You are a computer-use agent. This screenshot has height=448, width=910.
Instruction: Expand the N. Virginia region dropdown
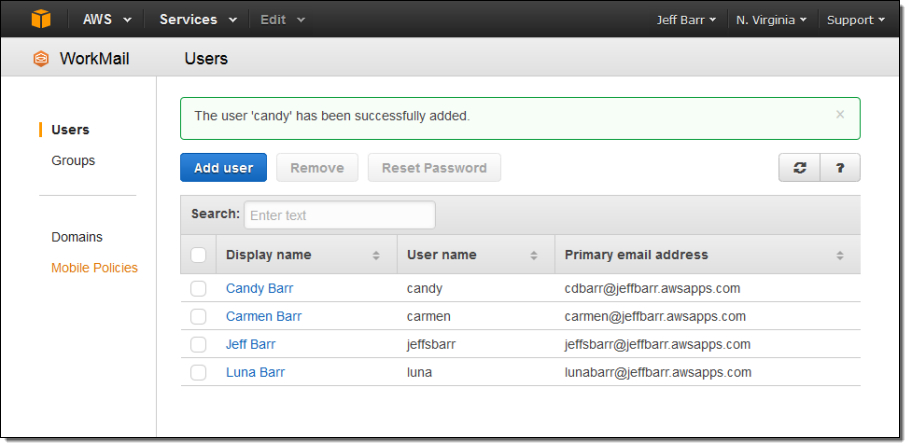tap(771, 19)
